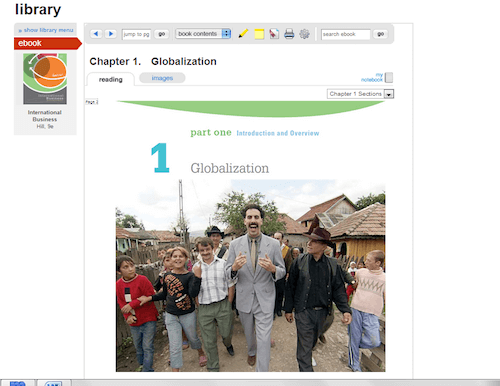This screenshot has height=386, width=500.
Task: Open the International Business book cover thumbnail
Action: [x=45, y=79]
